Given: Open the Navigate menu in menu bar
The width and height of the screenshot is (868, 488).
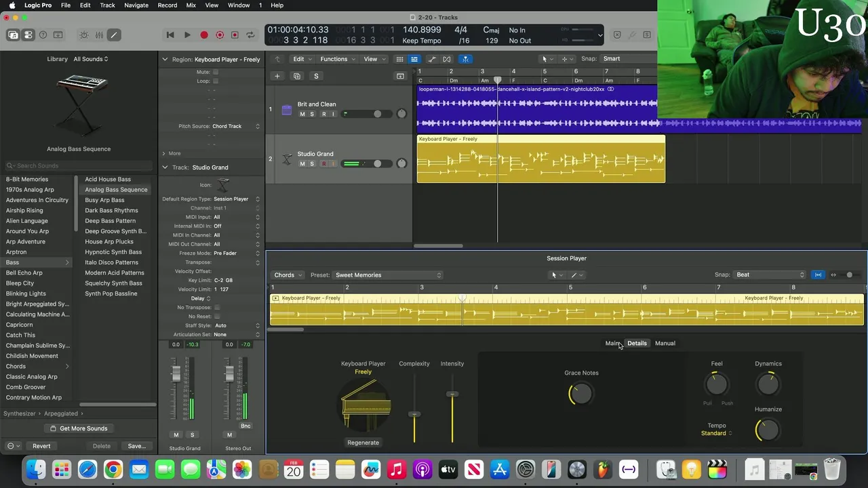Looking at the screenshot, I should tap(136, 5).
